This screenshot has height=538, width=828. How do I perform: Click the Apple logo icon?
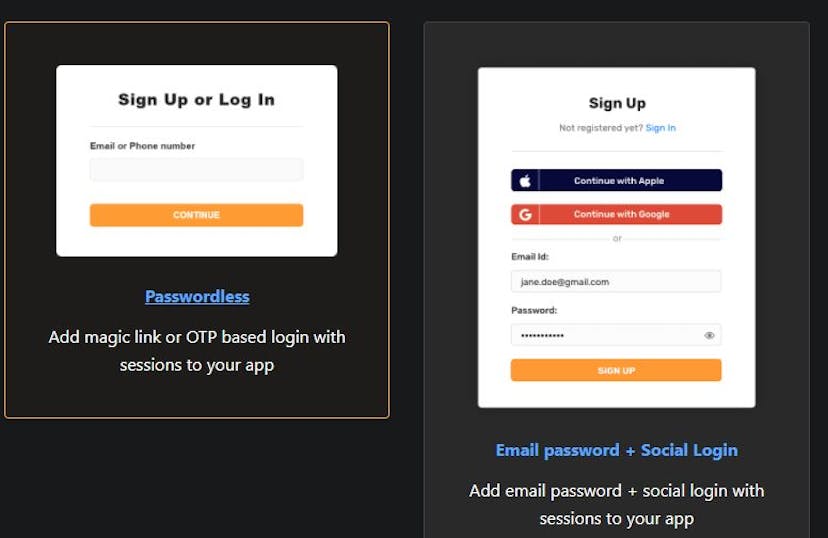pyautogui.click(x=525, y=181)
